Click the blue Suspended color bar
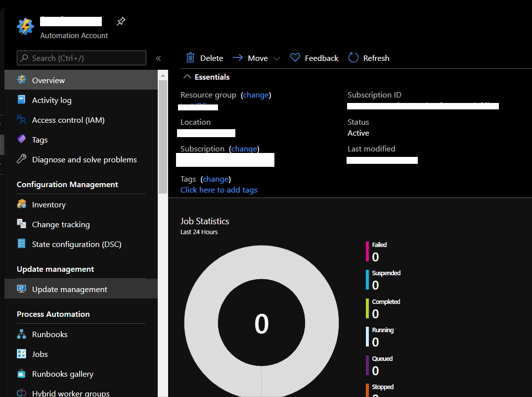This screenshot has height=397, width=532. click(367, 280)
